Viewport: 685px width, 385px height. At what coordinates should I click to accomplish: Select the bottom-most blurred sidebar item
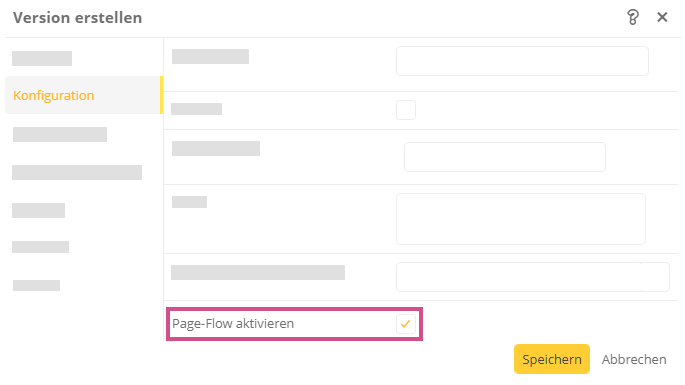coord(36,285)
